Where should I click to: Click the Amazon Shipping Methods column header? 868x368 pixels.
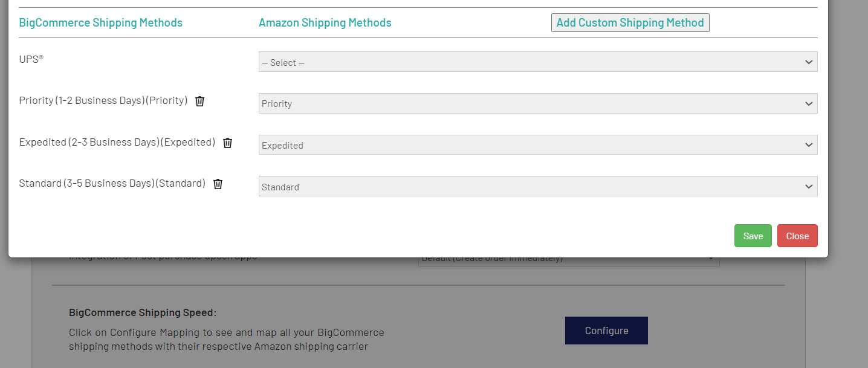pyautogui.click(x=325, y=23)
